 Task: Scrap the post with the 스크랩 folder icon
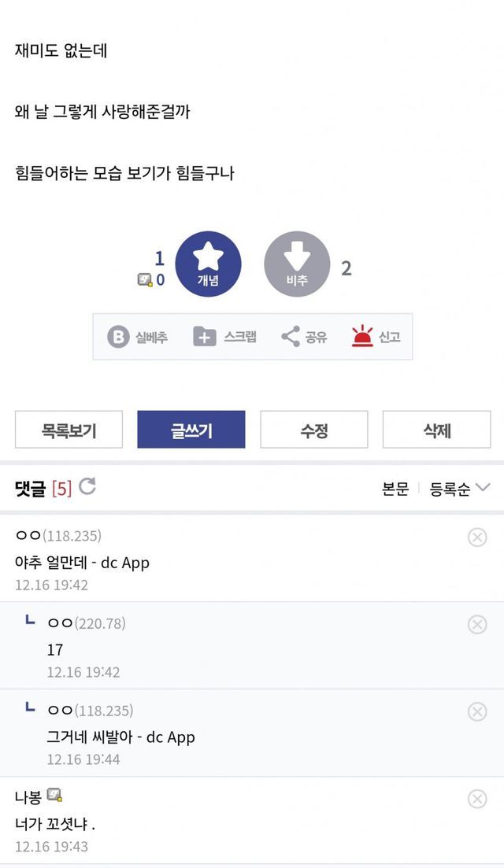tap(205, 337)
